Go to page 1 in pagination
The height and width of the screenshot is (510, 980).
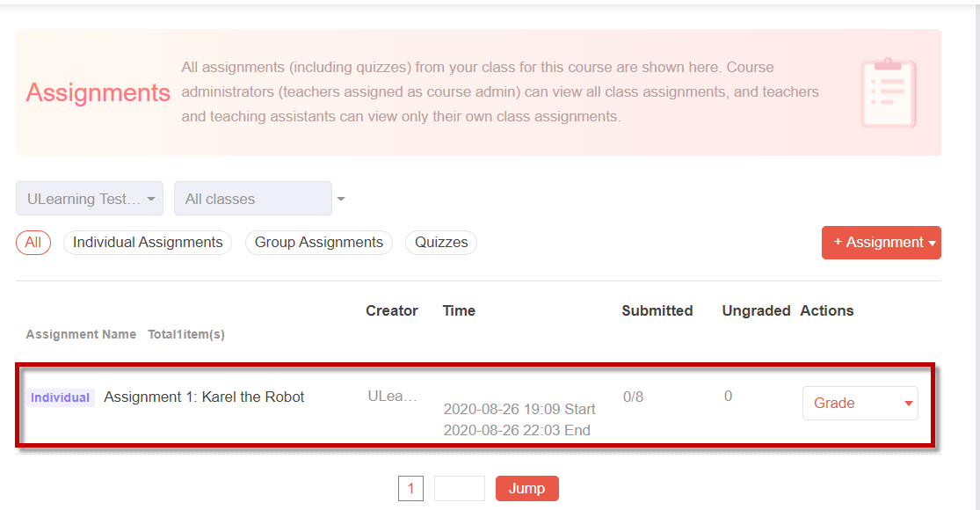click(x=410, y=488)
